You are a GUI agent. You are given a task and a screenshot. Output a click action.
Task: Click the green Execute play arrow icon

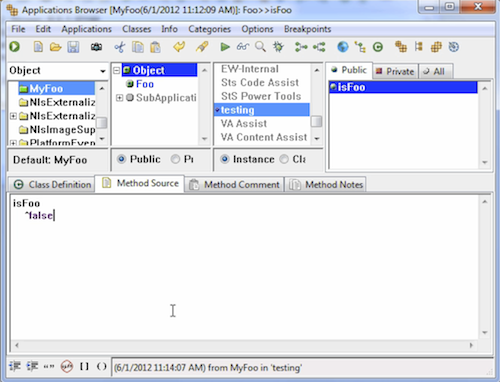click(225, 47)
